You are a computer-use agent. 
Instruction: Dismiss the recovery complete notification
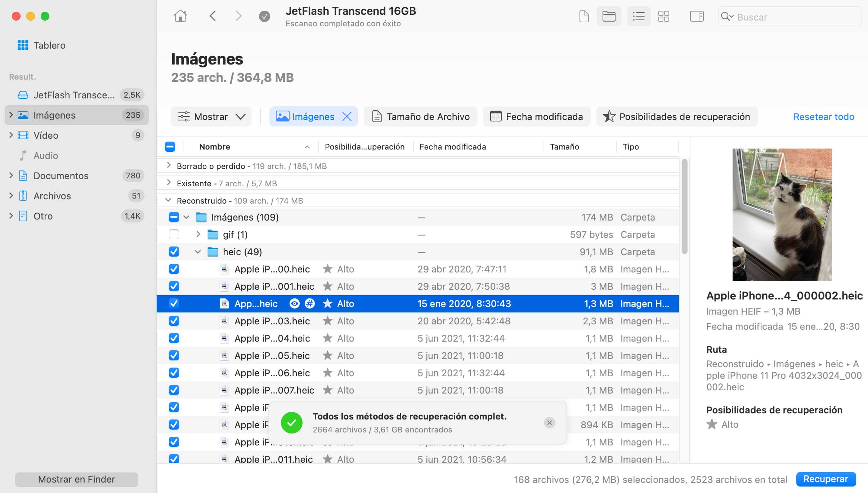[549, 423]
